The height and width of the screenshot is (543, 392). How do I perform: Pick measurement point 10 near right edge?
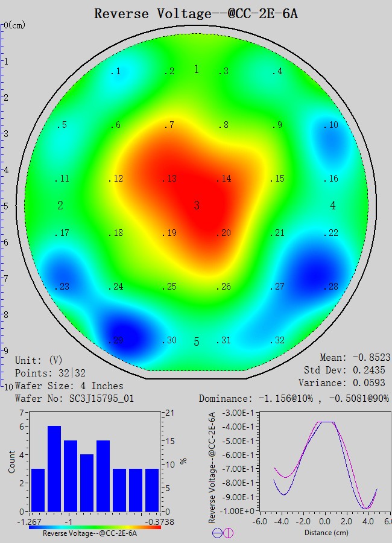coord(330,125)
